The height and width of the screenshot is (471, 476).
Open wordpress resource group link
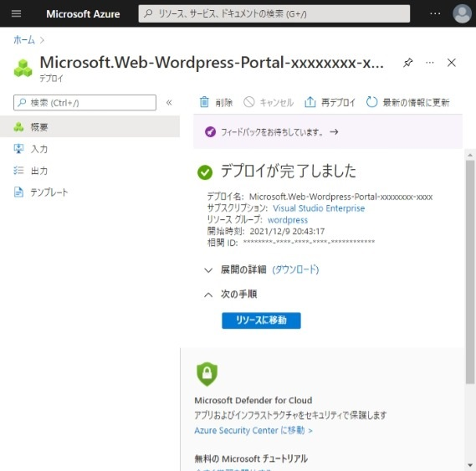coord(288,220)
